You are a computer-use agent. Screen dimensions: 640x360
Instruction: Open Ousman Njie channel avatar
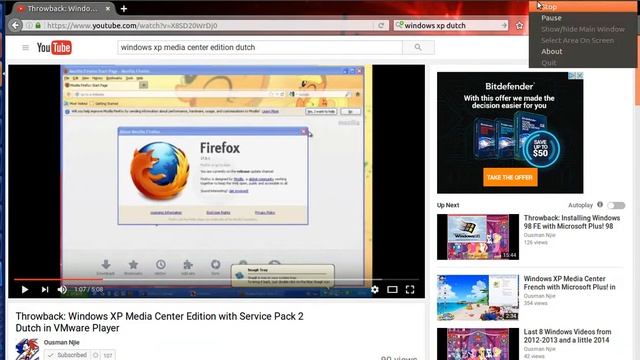tap(27, 349)
